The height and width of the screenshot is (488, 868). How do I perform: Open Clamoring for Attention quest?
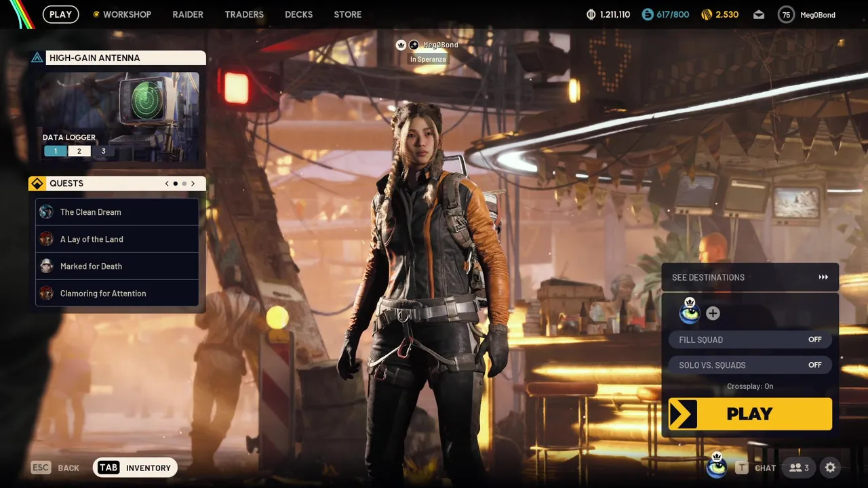(x=117, y=293)
